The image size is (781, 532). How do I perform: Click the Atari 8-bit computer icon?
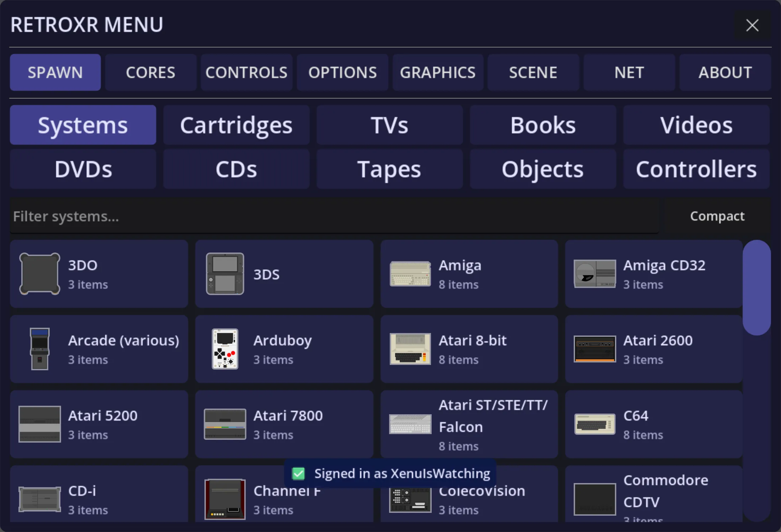click(x=410, y=349)
